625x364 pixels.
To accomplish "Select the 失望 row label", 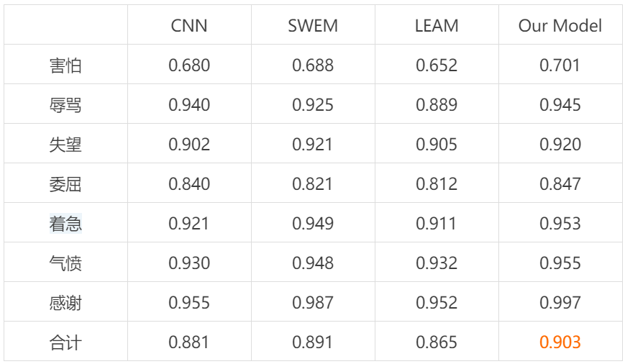I will point(65,145).
